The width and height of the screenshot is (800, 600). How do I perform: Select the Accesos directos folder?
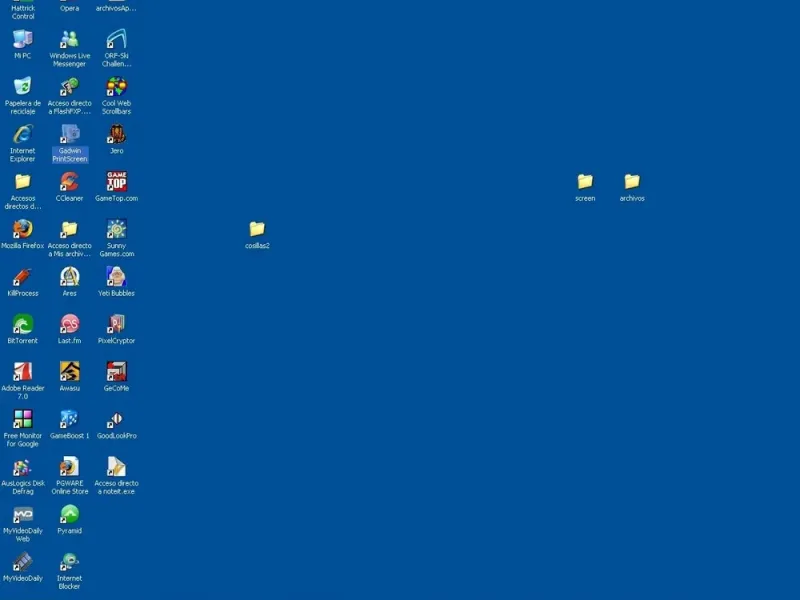tap(22, 182)
